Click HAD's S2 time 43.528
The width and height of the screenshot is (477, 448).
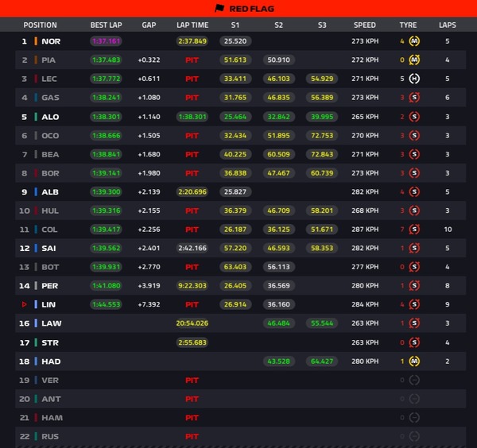point(279,361)
